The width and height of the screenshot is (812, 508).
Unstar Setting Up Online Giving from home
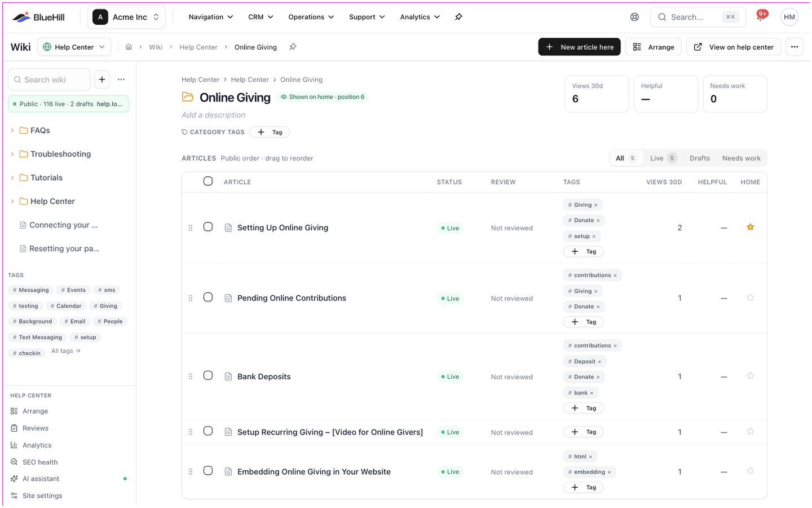(x=750, y=227)
